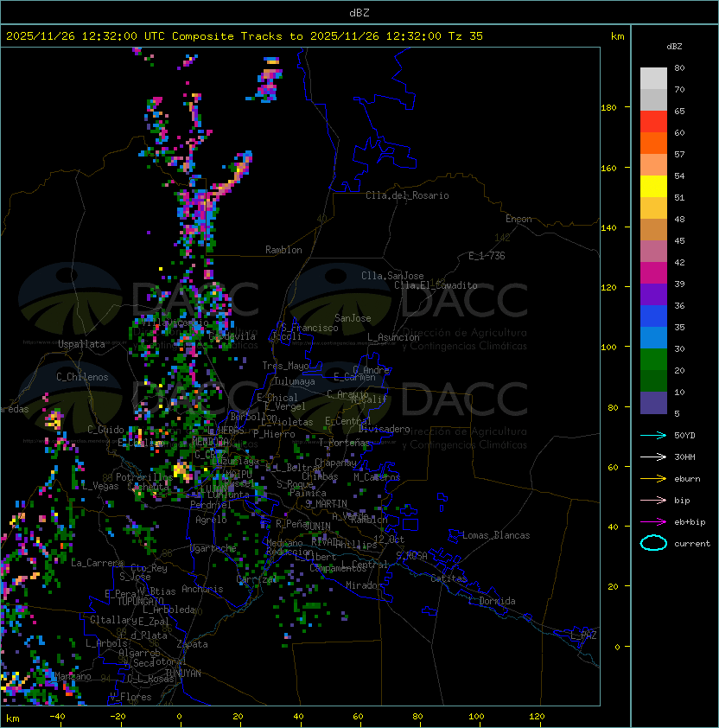Pick the red 60-65 dBZ legend swatch
This screenshot has height=728, width=719.
pyautogui.click(x=653, y=122)
